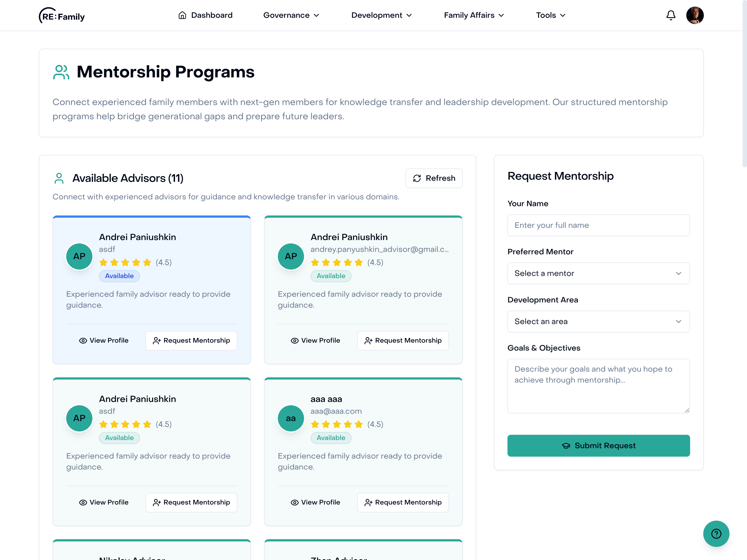Viewport: 747px width, 560px height.
Task: Click the RE:Family logo
Action: tap(62, 16)
